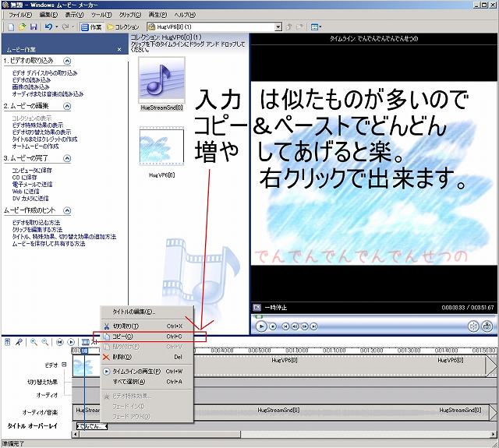499x448 pixels.
Task: Click コンピュータに保存 link
Action: tap(32, 170)
